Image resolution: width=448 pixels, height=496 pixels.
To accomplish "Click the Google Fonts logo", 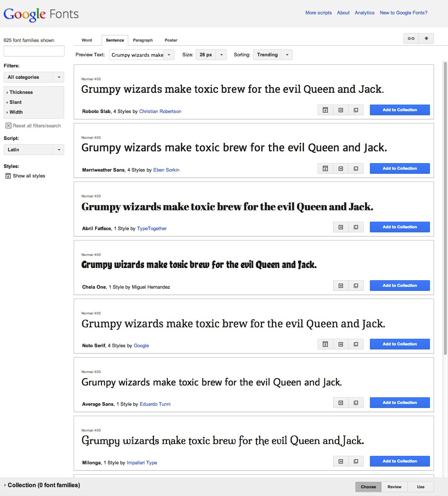I will coord(41,14).
